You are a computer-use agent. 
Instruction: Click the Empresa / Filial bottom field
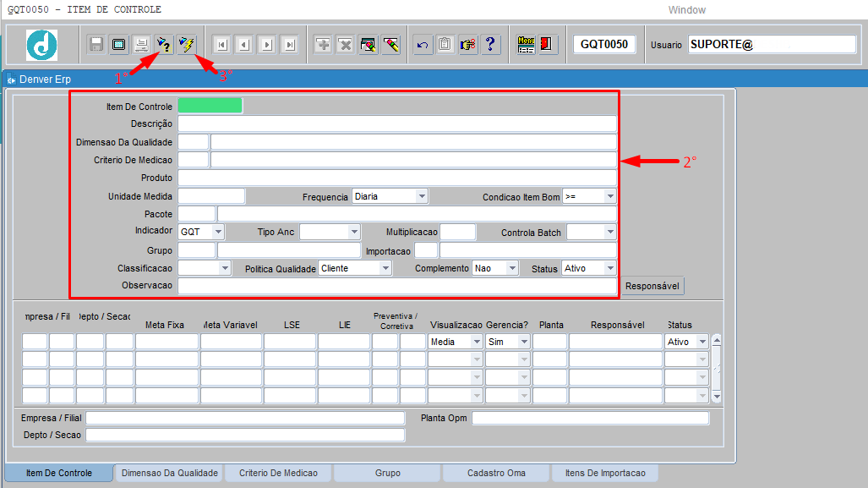(x=245, y=418)
